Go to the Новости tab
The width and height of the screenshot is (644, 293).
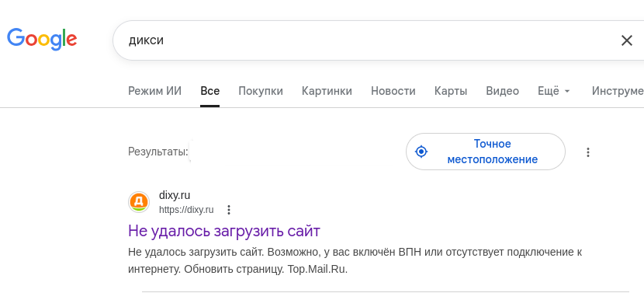[x=393, y=91]
